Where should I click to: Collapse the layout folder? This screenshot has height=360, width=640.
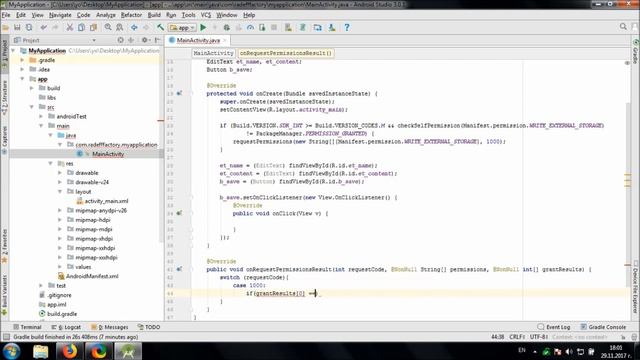point(60,191)
